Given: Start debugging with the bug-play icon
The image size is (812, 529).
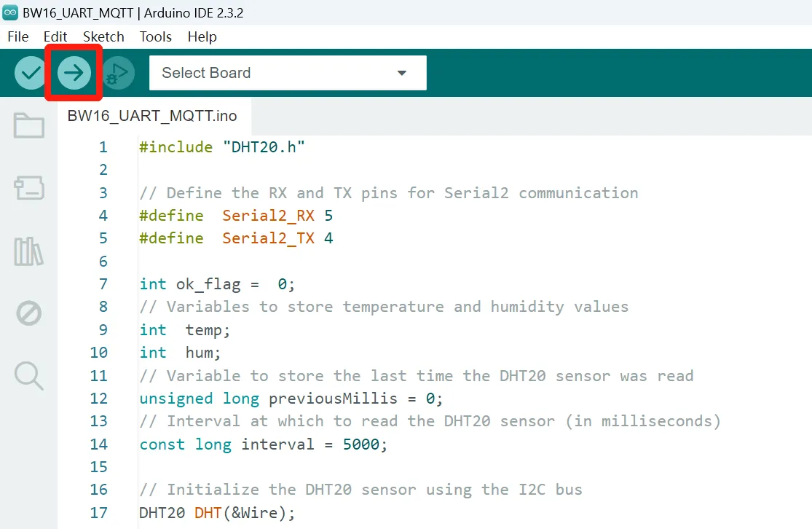Looking at the screenshot, I should pos(118,73).
